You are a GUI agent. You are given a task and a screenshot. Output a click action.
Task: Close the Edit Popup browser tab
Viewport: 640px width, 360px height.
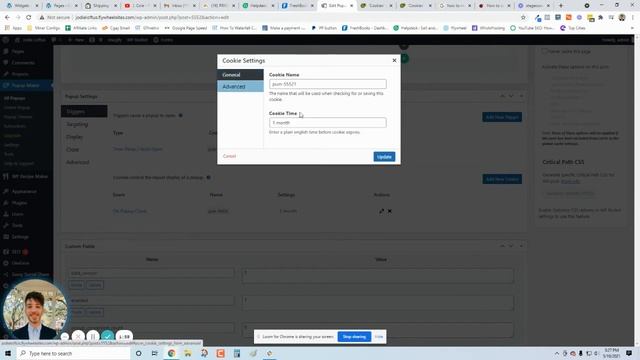click(351, 6)
